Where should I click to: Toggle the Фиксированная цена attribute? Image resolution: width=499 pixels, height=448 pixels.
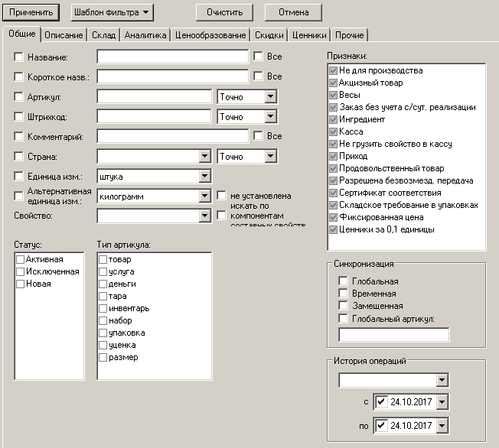pos(333,217)
